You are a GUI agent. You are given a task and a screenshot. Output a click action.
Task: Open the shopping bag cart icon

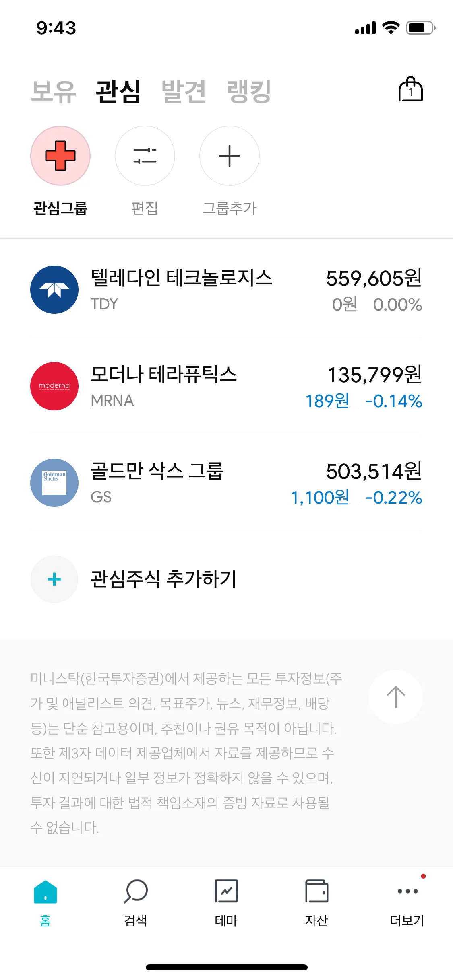pos(410,90)
